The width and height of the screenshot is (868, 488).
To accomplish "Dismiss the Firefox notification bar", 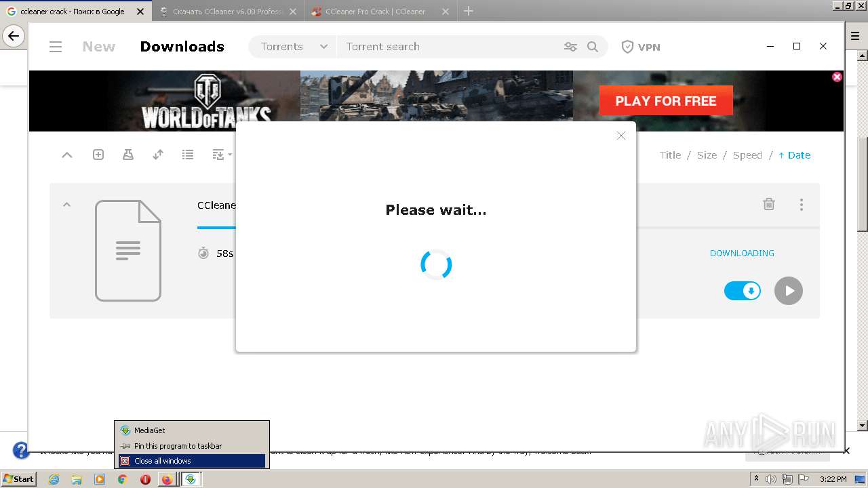I will [846, 451].
